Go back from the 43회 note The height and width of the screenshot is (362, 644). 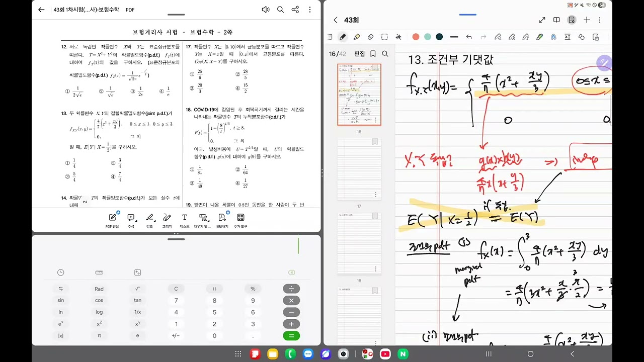[336, 20]
